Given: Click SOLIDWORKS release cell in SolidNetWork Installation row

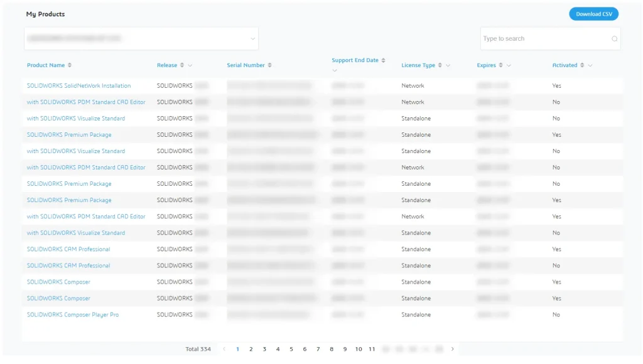Looking at the screenshot, I should point(175,86).
